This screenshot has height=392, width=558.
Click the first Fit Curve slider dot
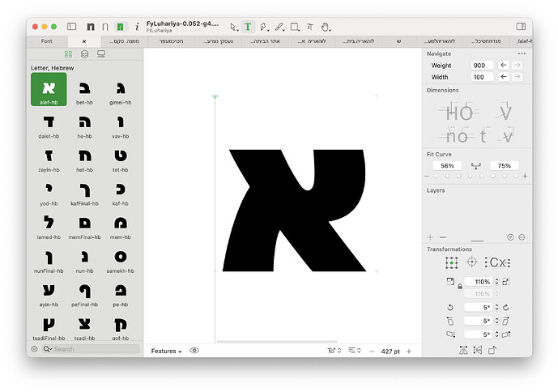(x=436, y=176)
